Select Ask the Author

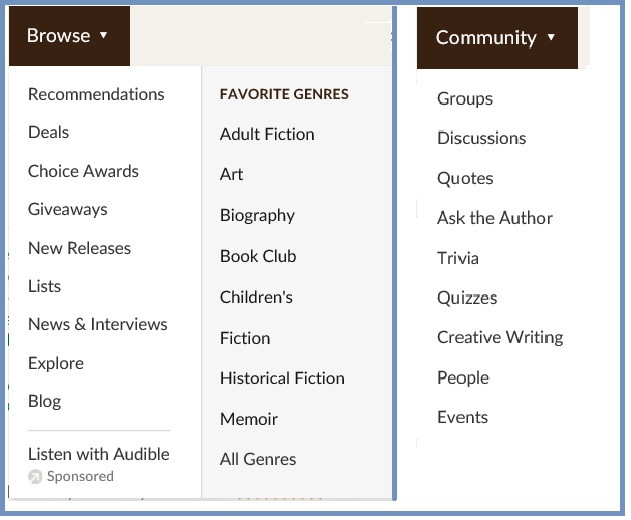(x=494, y=218)
